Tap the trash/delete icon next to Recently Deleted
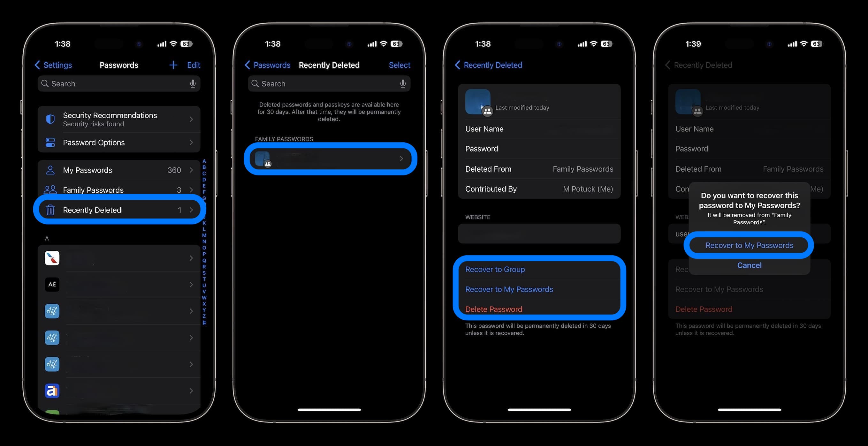The height and width of the screenshot is (446, 868). pos(50,210)
